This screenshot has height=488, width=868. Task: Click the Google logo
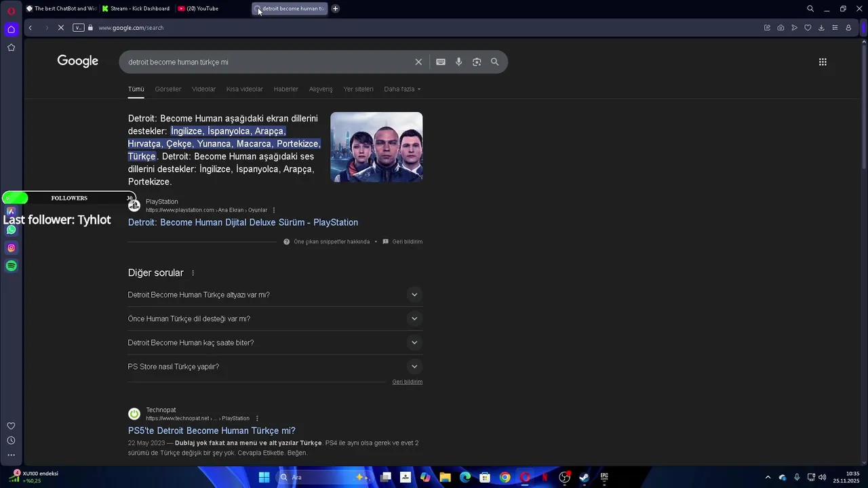(78, 61)
